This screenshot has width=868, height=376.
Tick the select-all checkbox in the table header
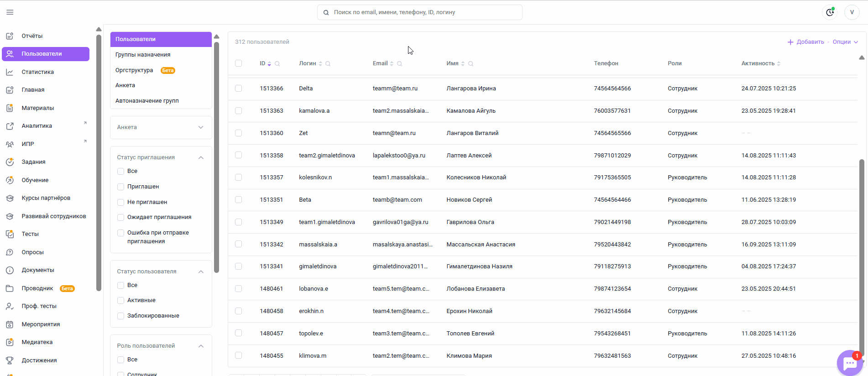click(x=238, y=63)
